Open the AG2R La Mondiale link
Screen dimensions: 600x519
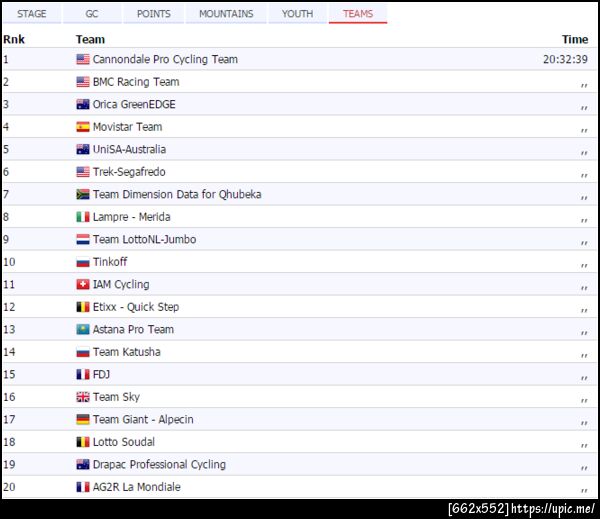[137, 487]
